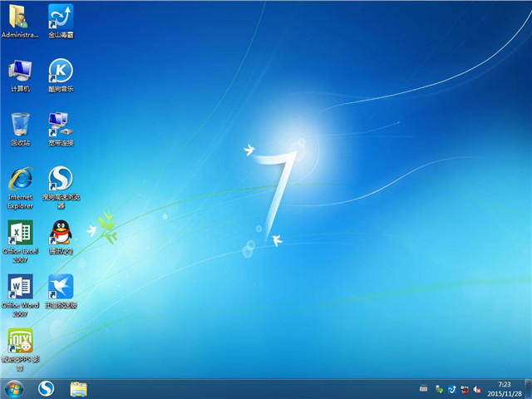
Task: Open the Kingsoft antivirus tray icon
Action: click(x=451, y=389)
